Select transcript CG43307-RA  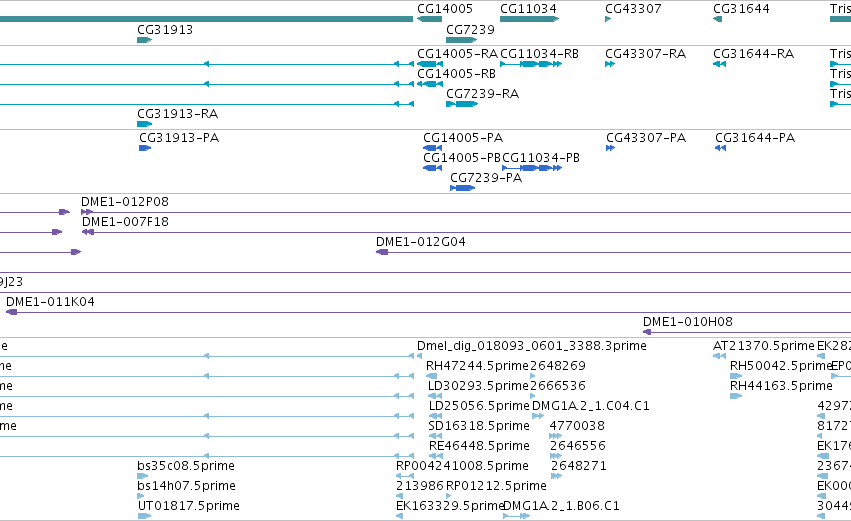609,64
